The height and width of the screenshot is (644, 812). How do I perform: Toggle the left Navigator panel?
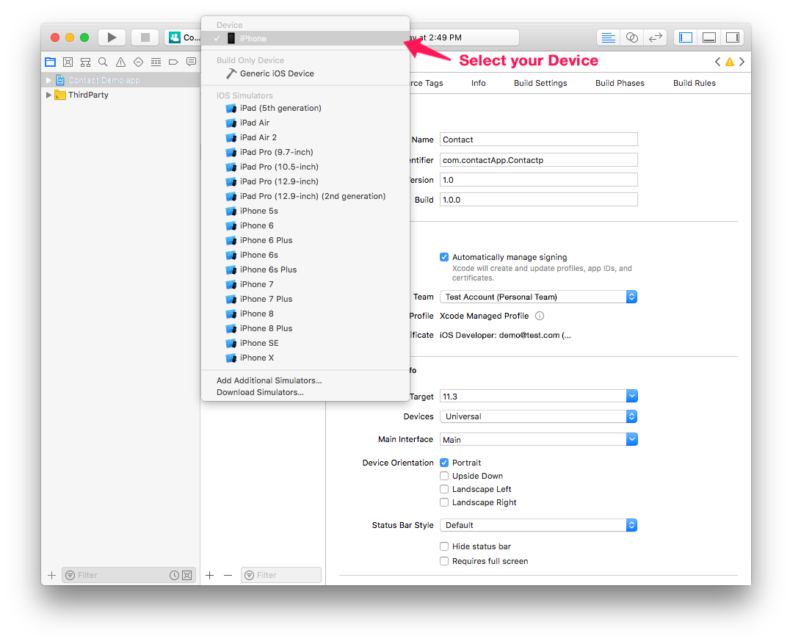[686, 37]
